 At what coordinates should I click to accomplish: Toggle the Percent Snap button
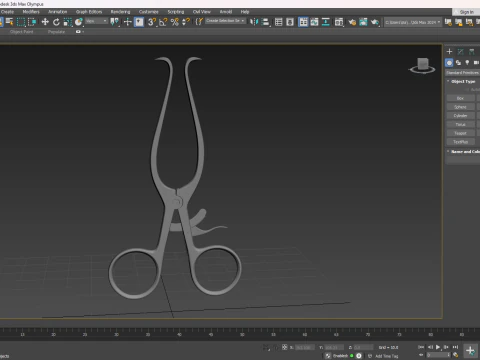click(x=174, y=22)
